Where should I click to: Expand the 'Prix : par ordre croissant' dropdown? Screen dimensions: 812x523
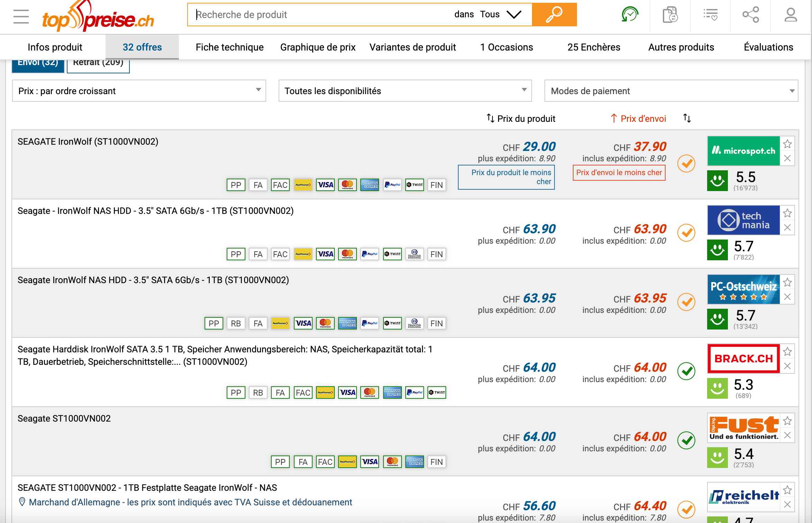139,91
